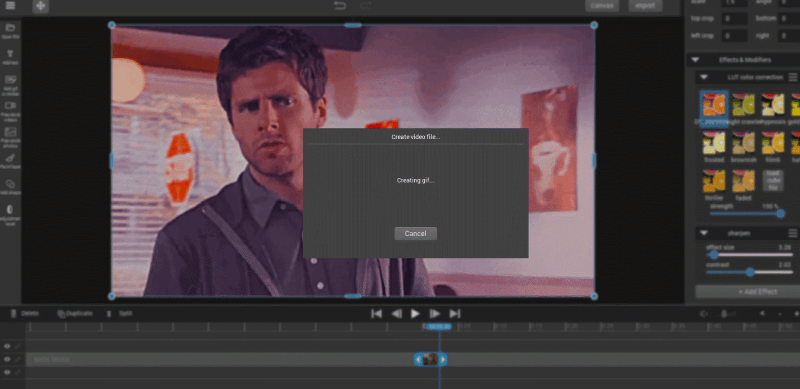Select the frosted LUT preset
The width and height of the screenshot is (800, 389).
[714, 143]
